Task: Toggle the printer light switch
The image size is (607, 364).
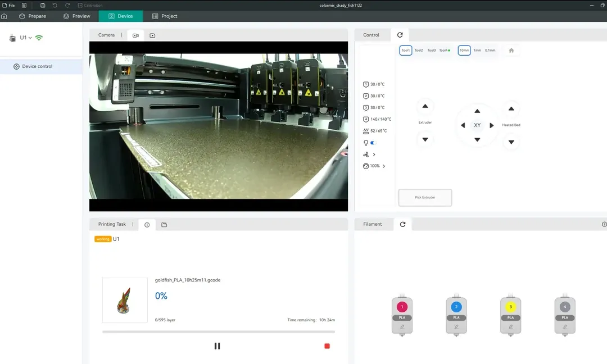Action: pyautogui.click(x=373, y=143)
